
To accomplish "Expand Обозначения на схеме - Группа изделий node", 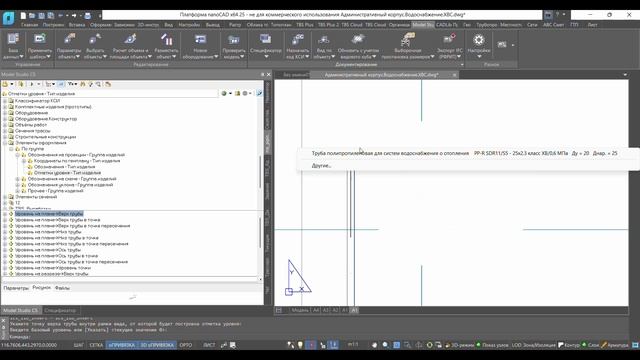I will [x=18, y=179].
